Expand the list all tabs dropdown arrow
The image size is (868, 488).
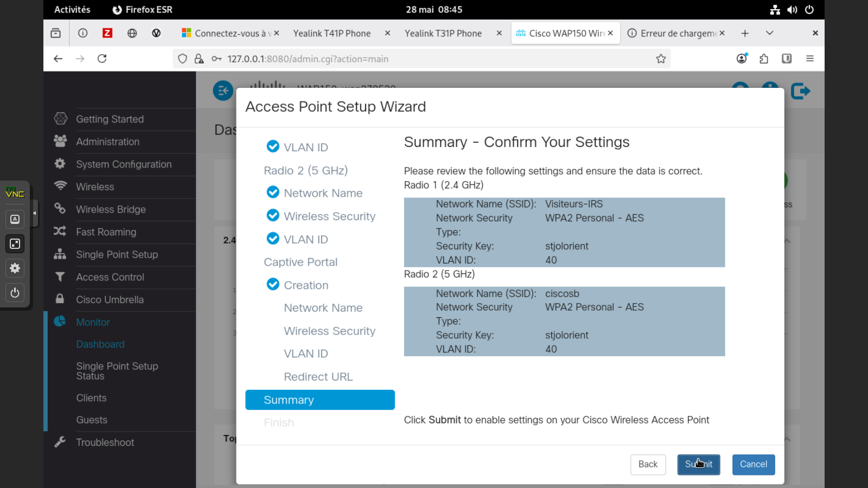(x=769, y=33)
